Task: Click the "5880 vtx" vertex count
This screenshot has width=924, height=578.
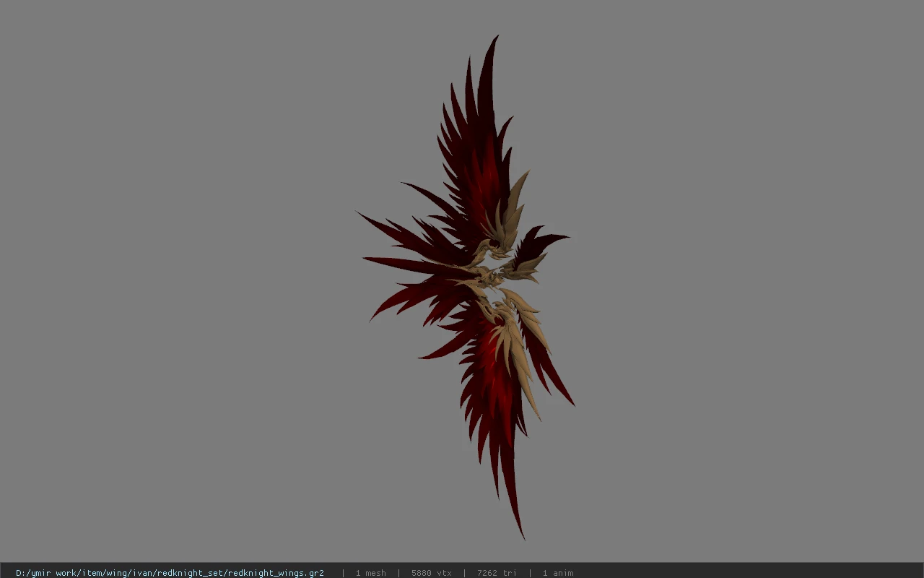Action: coord(432,573)
